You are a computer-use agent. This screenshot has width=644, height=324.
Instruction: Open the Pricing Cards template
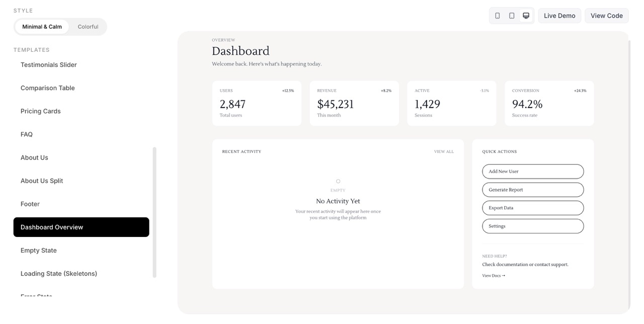click(x=40, y=111)
